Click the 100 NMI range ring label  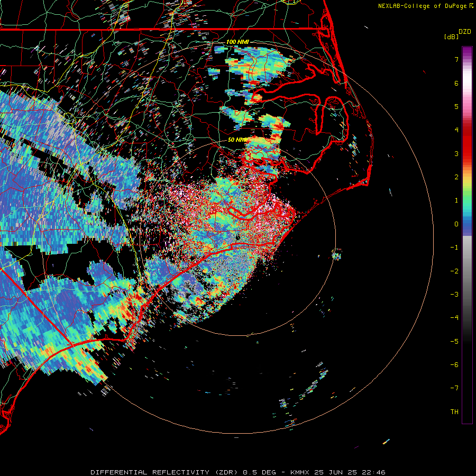(x=237, y=42)
